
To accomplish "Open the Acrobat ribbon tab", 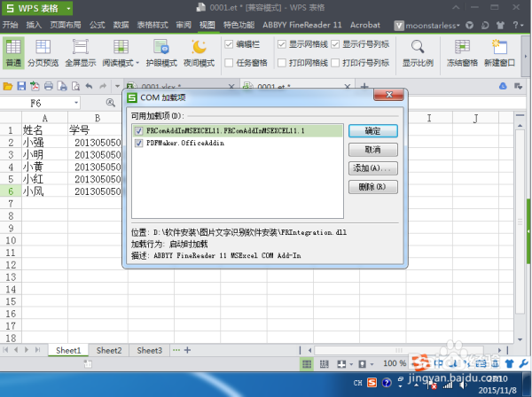I will [x=365, y=25].
